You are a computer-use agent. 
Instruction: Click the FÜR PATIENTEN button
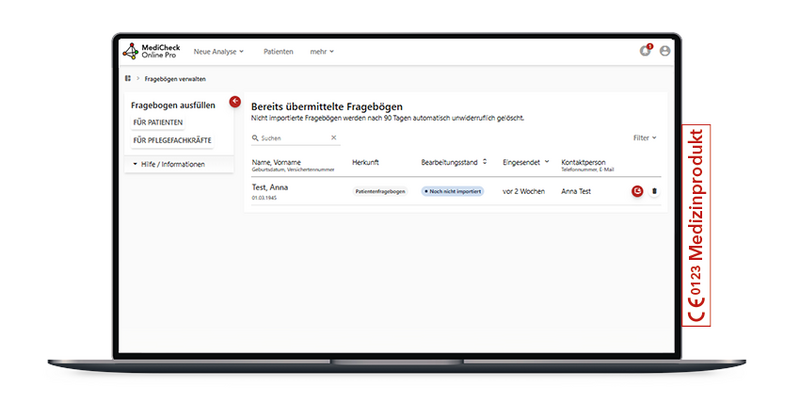click(158, 122)
